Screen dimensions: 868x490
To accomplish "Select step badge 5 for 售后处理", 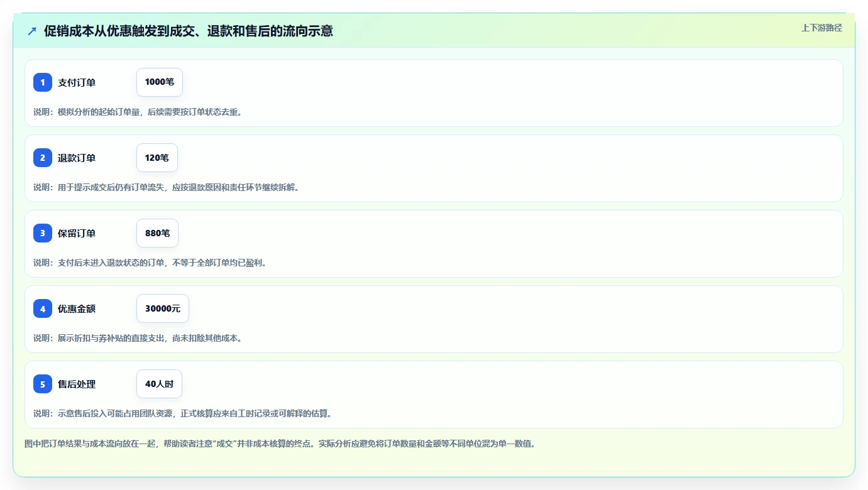I will 43,384.
